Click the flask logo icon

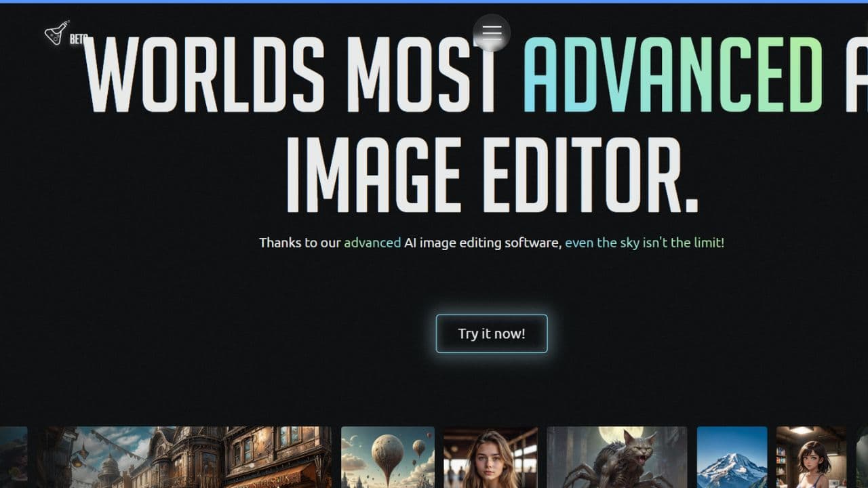(56, 33)
